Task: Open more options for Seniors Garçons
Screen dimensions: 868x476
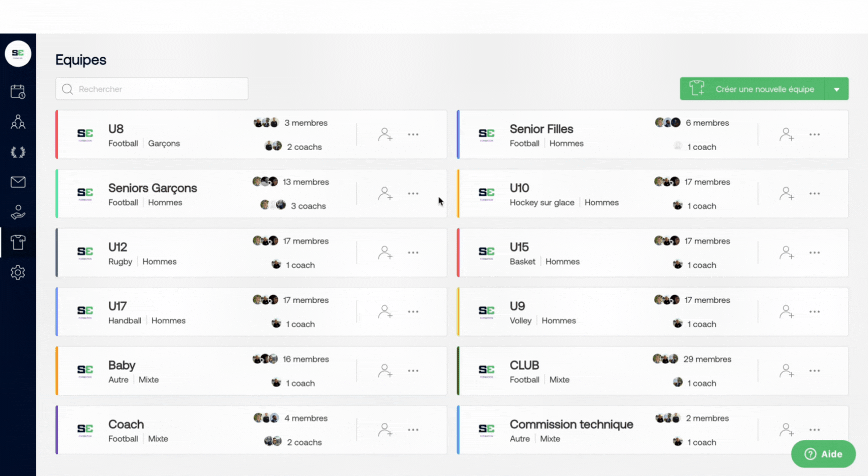Action: (x=413, y=194)
